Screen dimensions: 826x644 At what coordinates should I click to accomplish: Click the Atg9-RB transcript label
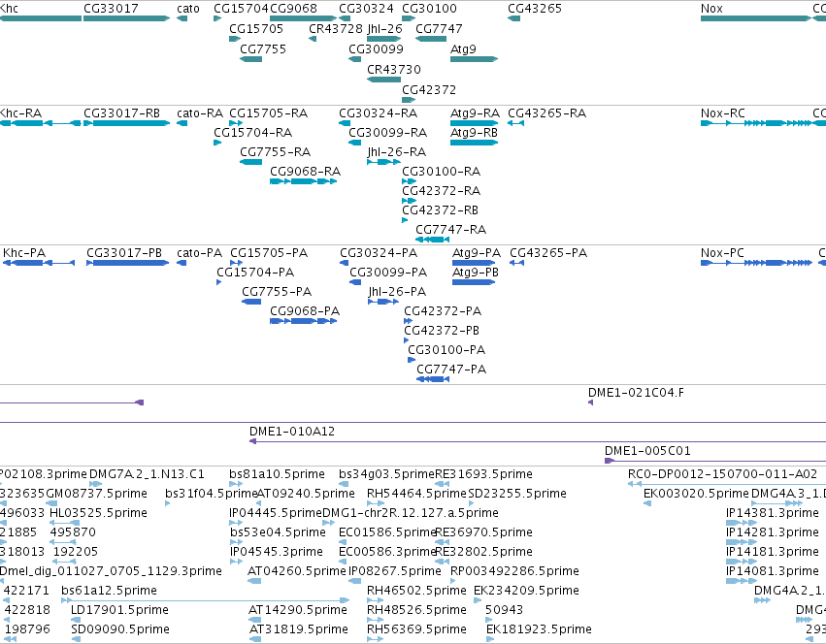[474, 132]
